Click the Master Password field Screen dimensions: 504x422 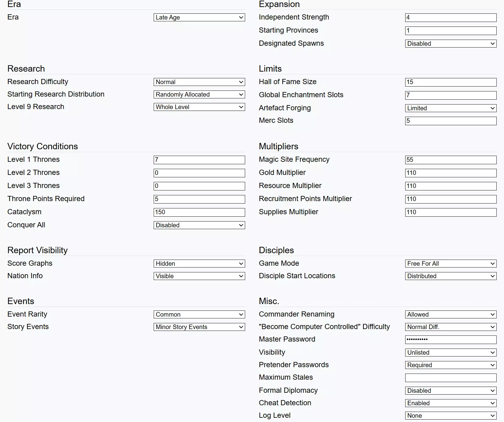coord(451,340)
